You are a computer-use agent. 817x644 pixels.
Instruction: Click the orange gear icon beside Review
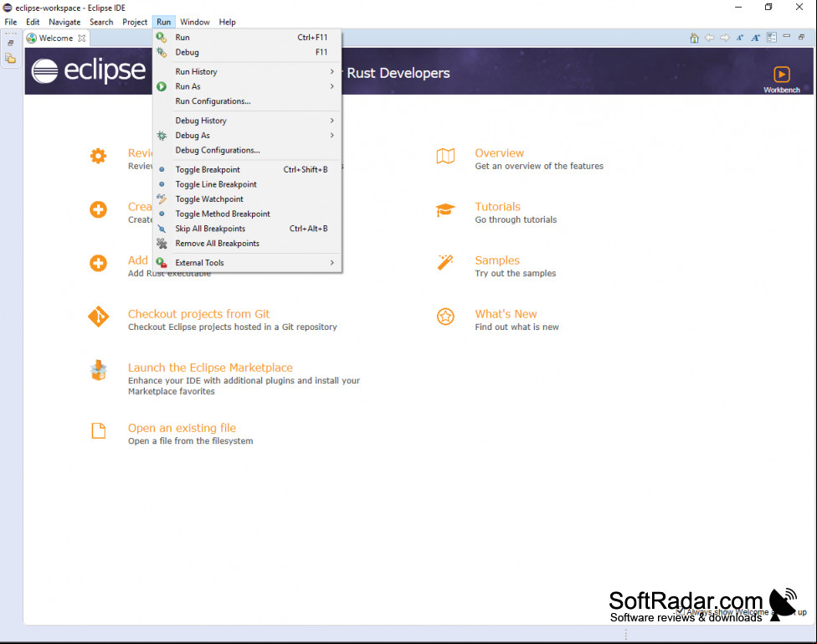pyautogui.click(x=98, y=156)
